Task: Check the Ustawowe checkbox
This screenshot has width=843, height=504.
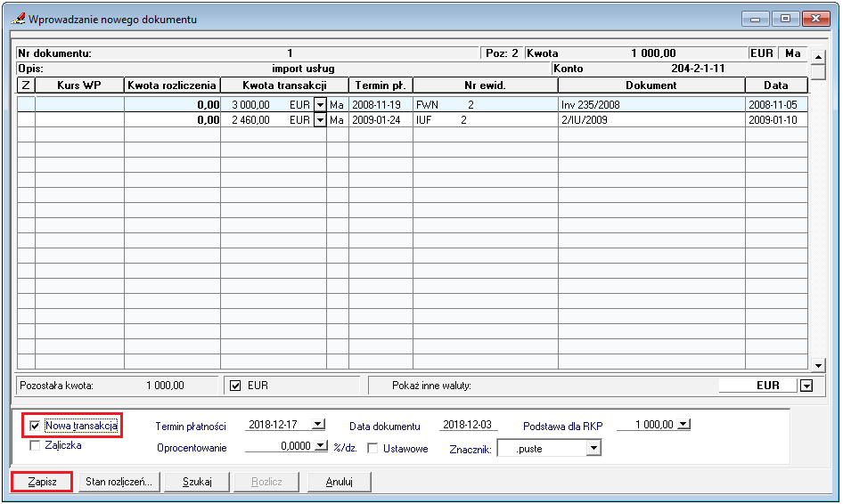Action: (372, 448)
